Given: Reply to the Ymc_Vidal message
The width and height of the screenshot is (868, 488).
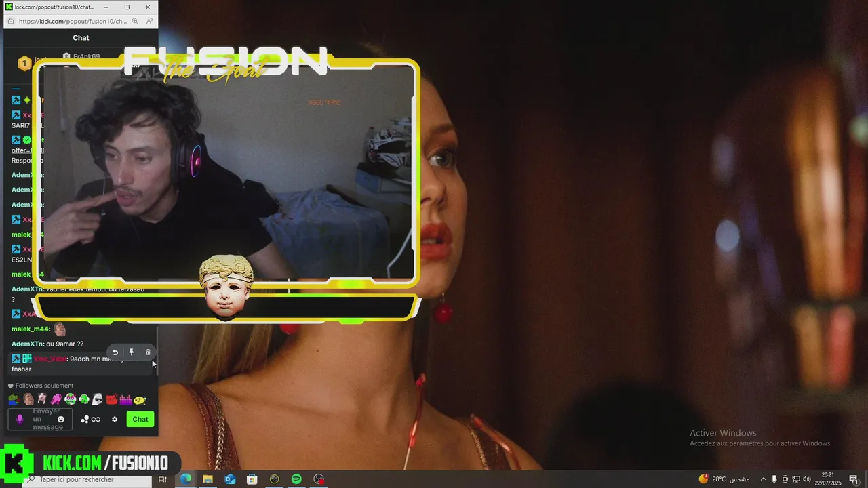Looking at the screenshot, I should [115, 352].
